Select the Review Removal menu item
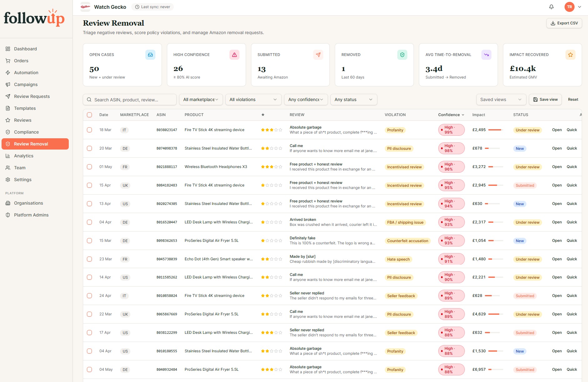Screen dimensions: 588x382 click(x=35, y=144)
